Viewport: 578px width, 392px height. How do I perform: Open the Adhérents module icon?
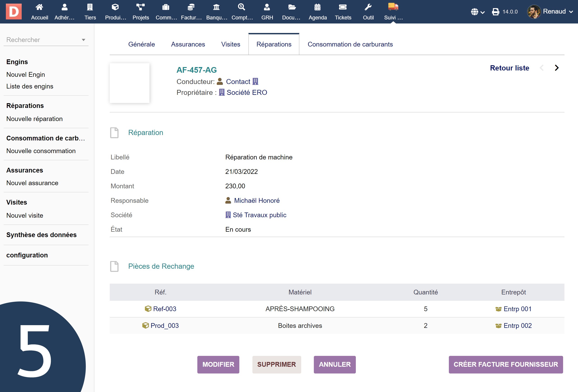(x=64, y=7)
